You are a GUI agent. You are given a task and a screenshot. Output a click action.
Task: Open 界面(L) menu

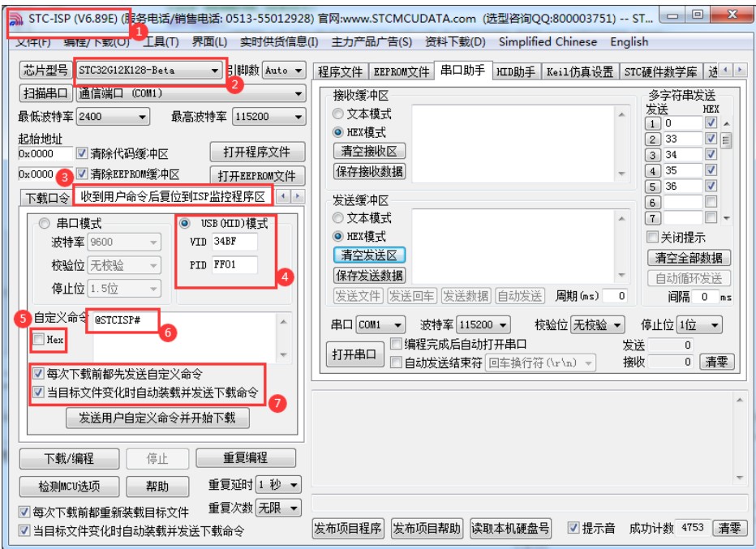(x=209, y=42)
